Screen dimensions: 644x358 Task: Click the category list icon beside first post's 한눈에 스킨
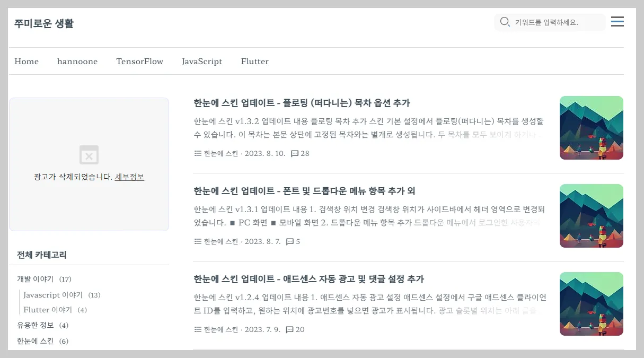pyautogui.click(x=197, y=153)
